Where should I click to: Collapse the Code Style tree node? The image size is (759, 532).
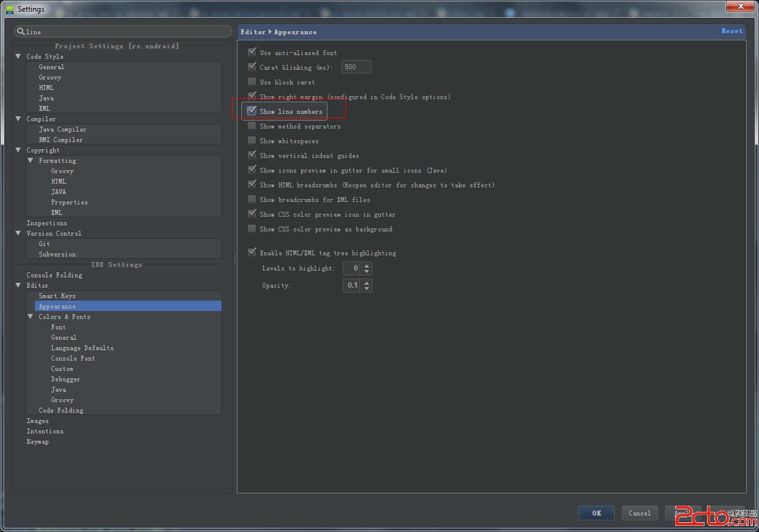18,56
